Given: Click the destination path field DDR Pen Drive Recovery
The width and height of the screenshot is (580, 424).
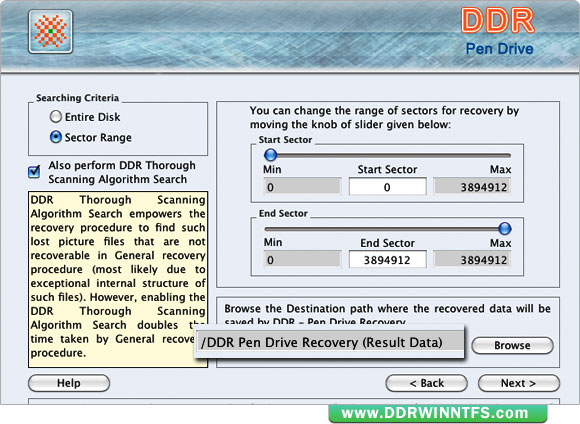Looking at the screenshot, I should (x=329, y=342).
